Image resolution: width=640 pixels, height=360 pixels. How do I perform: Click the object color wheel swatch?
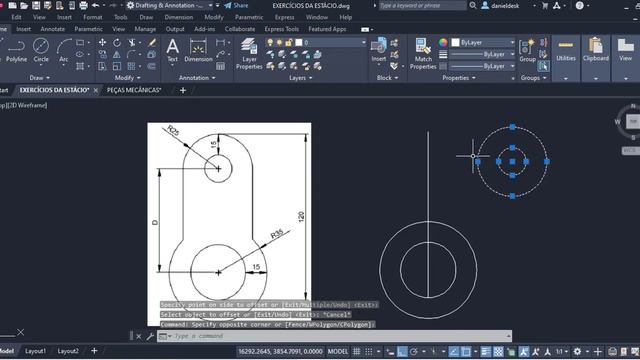(443, 42)
